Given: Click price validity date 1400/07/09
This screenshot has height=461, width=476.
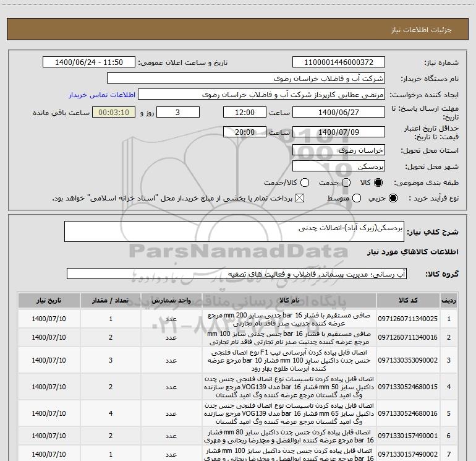Looking at the screenshot, I should click(x=339, y=132).
